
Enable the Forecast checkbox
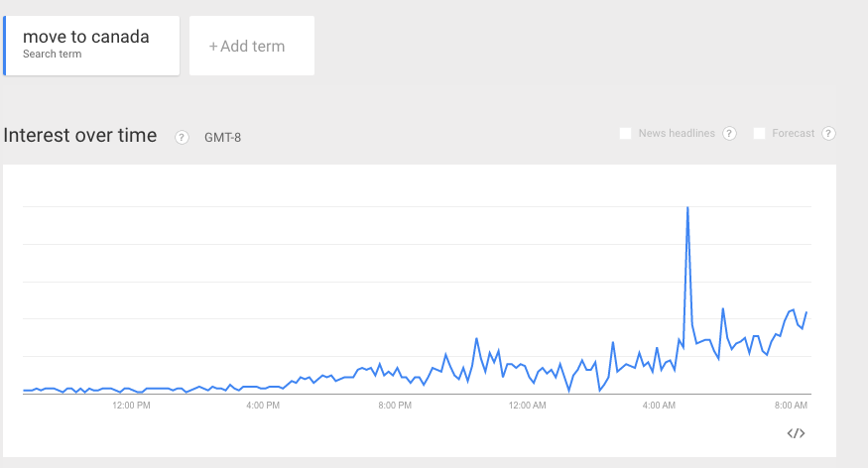[x=760, y=133]
